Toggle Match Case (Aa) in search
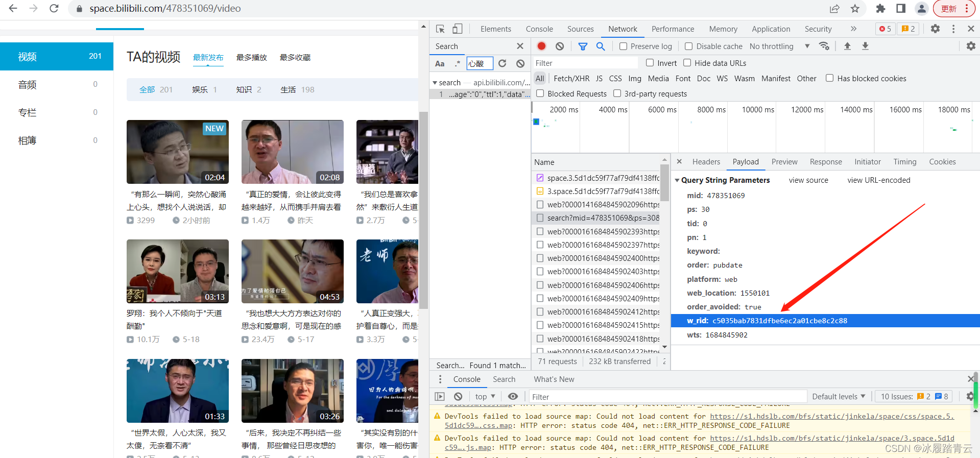The height and width of the screenshot is (458, 980). coord(440,63)
